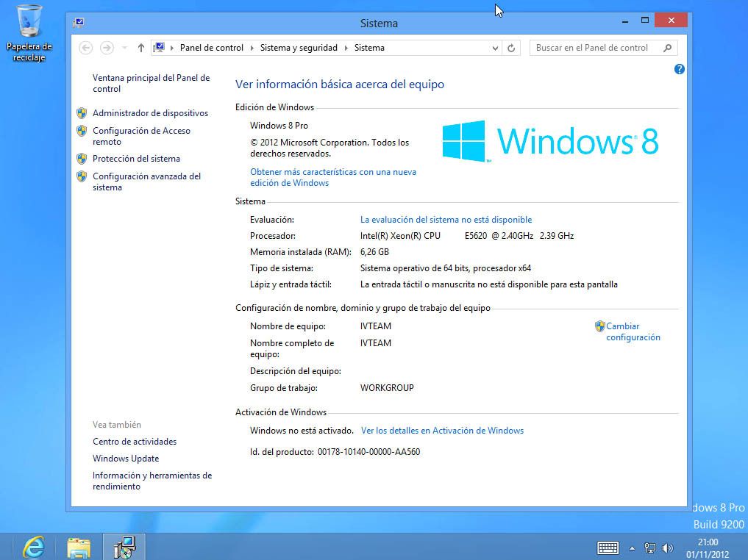Focus the Buscar en el Panel de control field
The width and height of the screenshot is (748, 560).
(x=603, y=48)
